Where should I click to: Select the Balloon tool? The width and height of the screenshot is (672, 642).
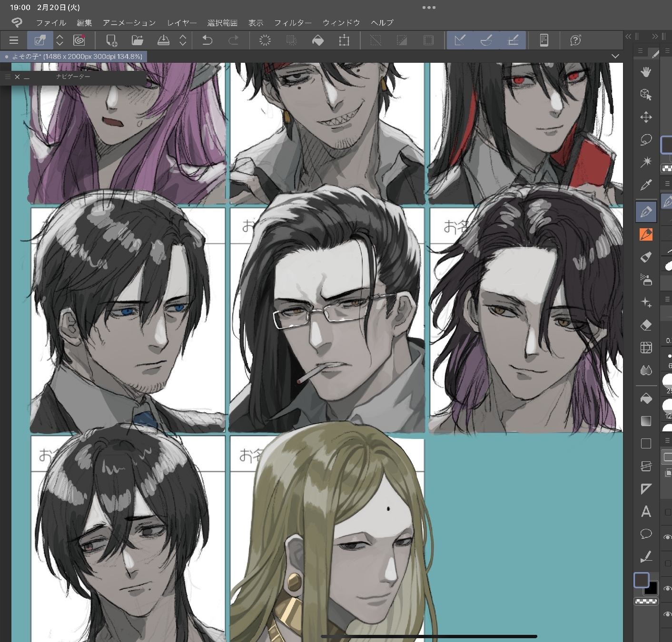point(646,534)
